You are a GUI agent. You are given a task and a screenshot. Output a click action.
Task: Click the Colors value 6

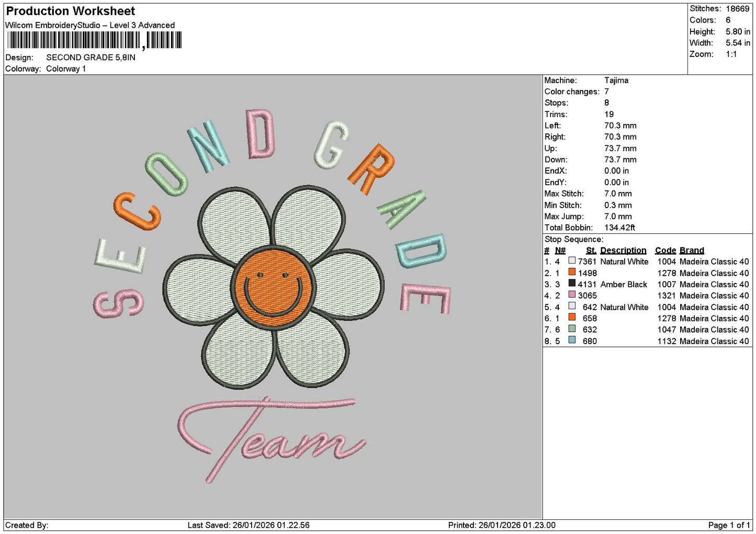click(x=728, y=20)
